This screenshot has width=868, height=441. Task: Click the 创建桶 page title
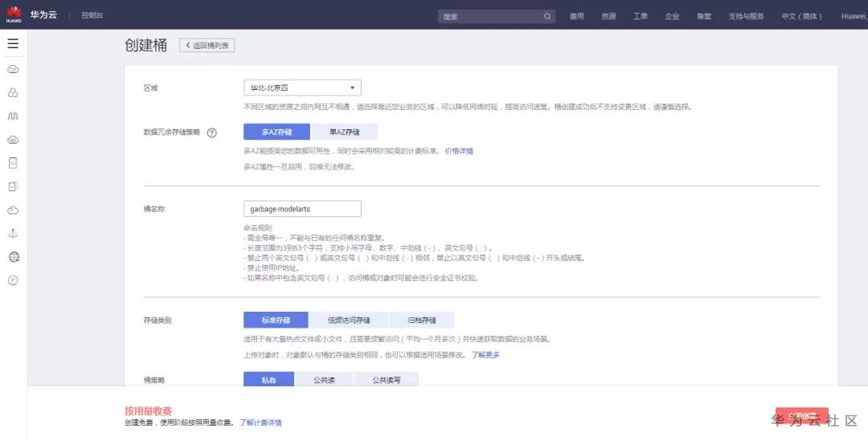coord(146,45)
